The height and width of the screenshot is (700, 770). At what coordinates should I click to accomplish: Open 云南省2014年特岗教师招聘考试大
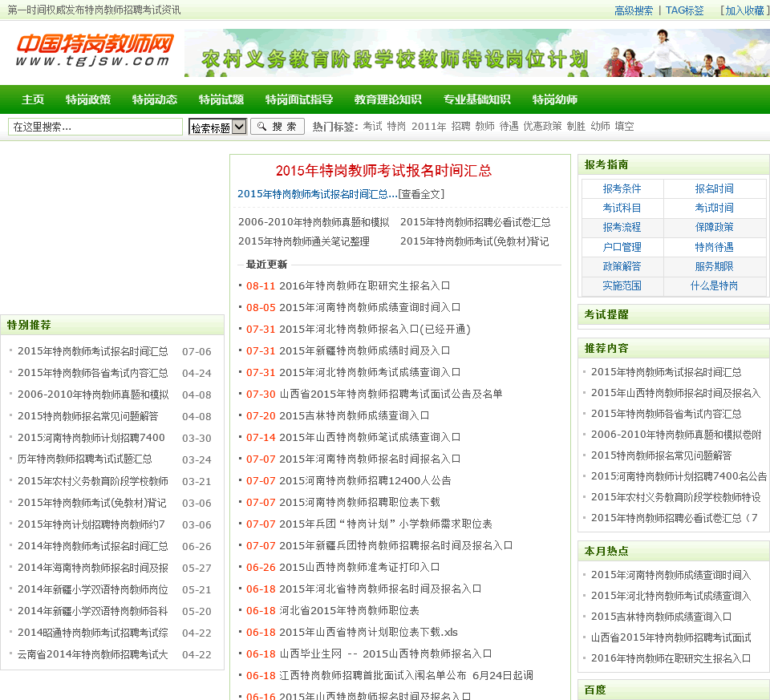point(93,654)
